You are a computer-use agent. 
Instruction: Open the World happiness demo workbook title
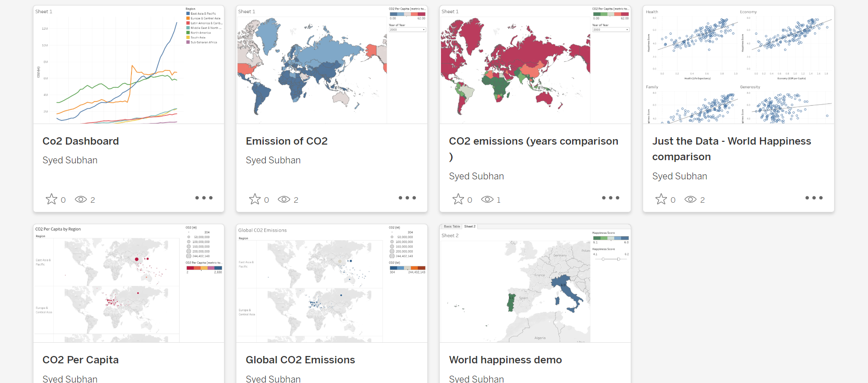[505, 360]
